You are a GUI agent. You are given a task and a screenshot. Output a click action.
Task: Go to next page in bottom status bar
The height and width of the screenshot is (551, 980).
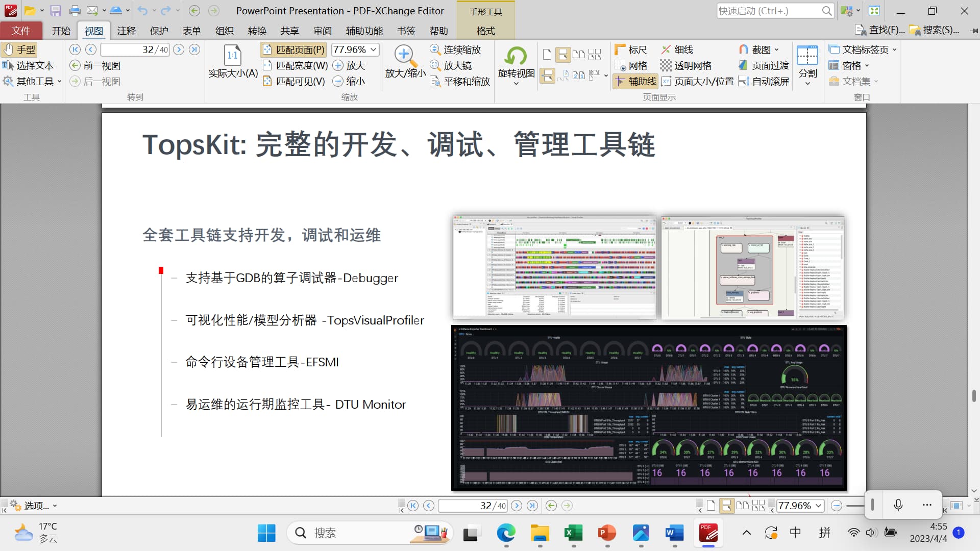517,506
